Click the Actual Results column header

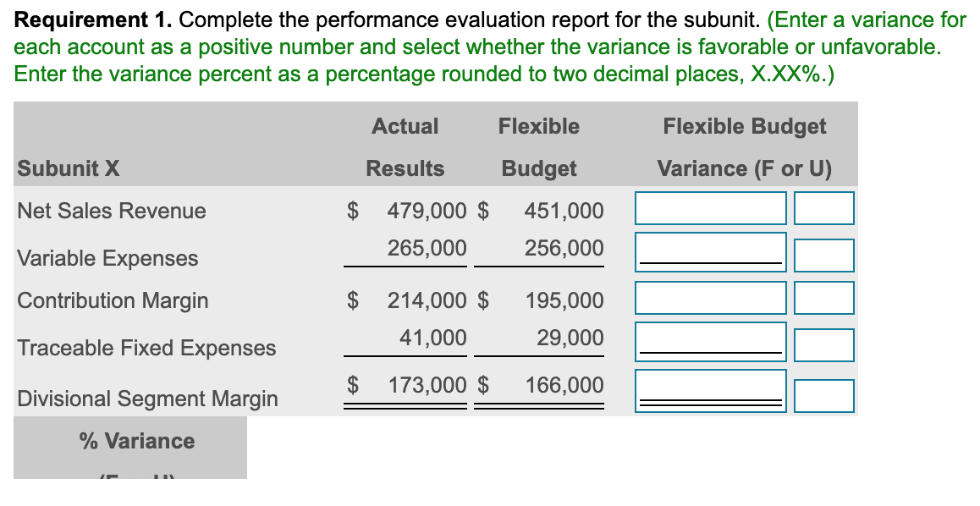(405, 146)
